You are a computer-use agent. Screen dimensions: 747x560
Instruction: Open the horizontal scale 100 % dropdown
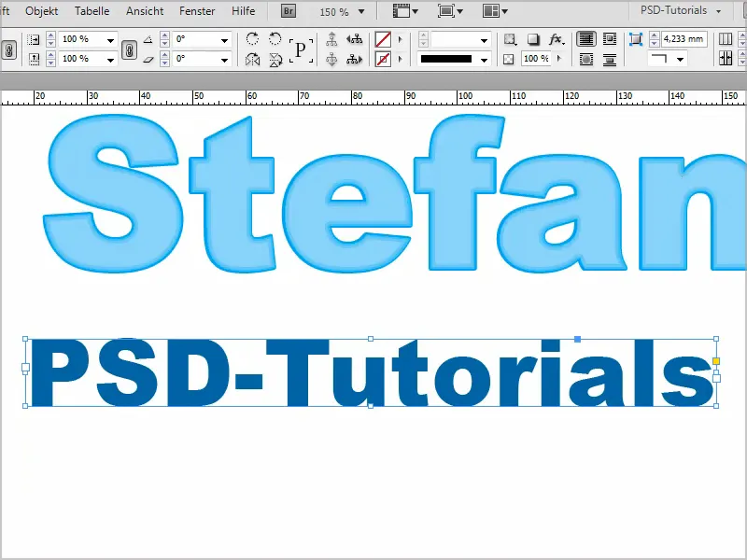(110, 40)
